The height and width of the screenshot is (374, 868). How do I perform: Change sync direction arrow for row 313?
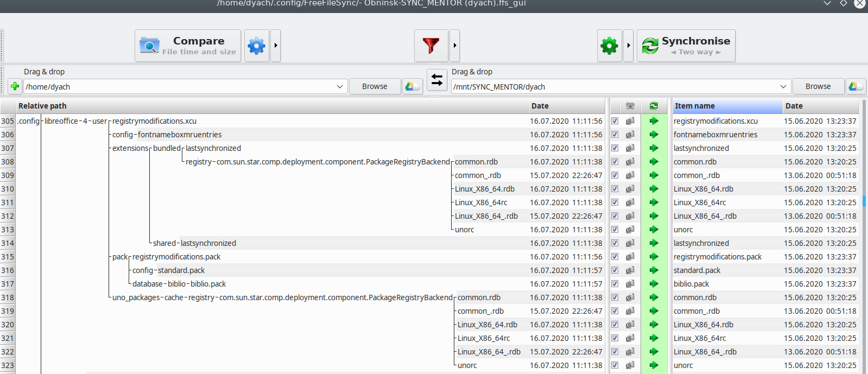coord(654,230)
